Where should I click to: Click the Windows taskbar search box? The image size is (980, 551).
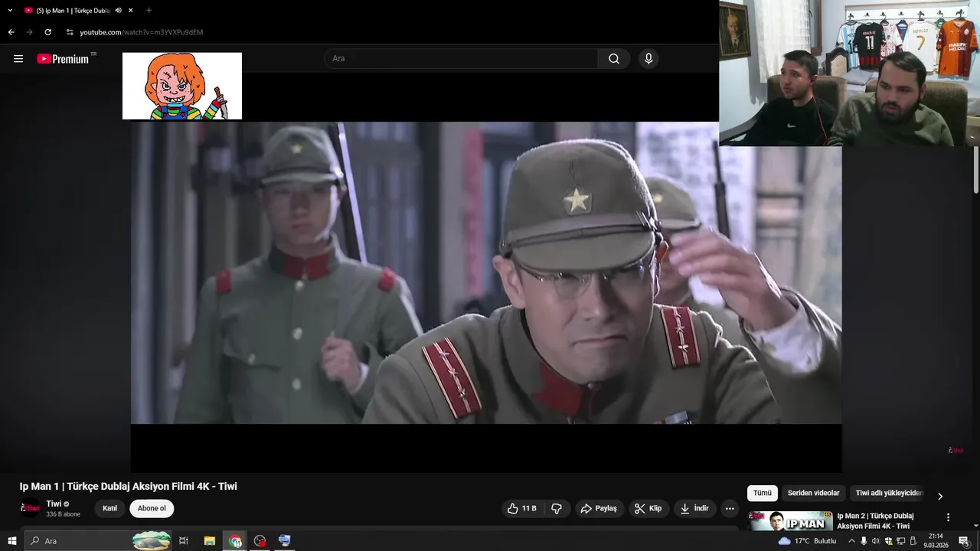(98, 541)
